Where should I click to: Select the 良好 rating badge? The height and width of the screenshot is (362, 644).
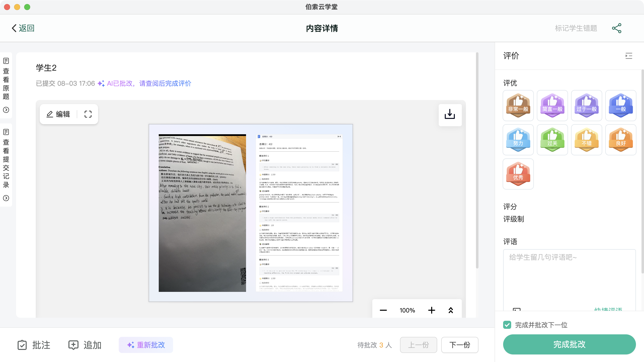tap(621, 140)
